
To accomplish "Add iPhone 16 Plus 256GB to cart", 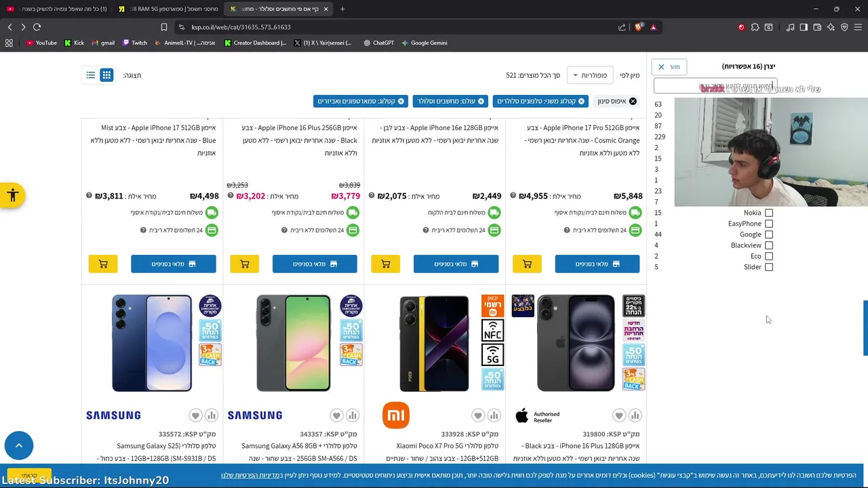I will click(x=245, y=264).
